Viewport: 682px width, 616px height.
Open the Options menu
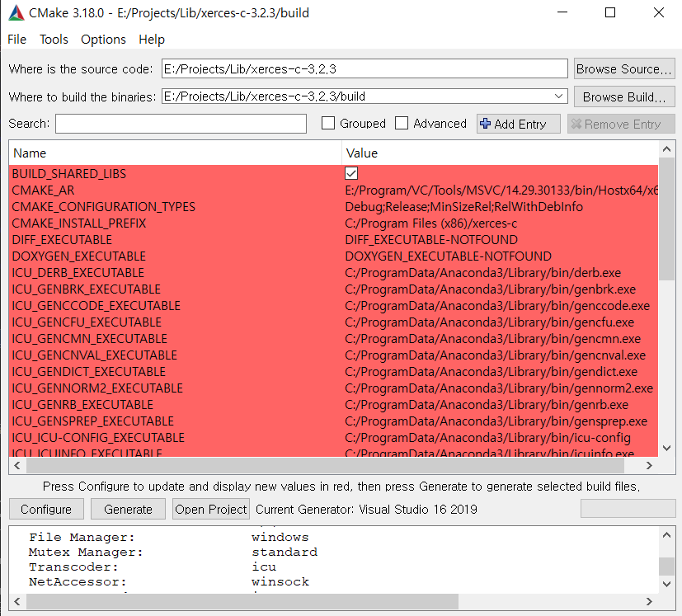pyautogui.click(x=103, y=40)
